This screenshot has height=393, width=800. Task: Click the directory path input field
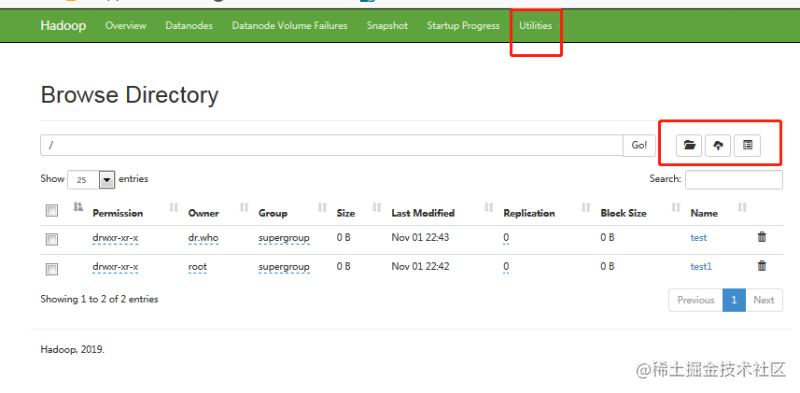point(332,145)
